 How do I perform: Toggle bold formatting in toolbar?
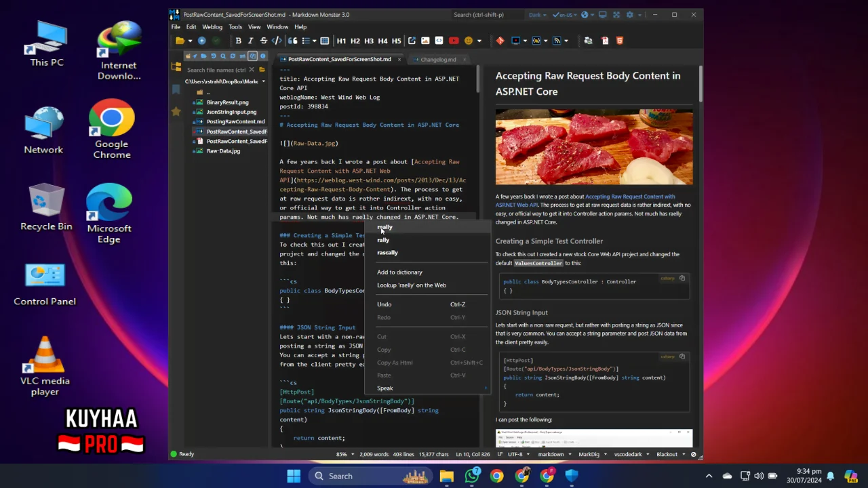(x=238, y=41)
